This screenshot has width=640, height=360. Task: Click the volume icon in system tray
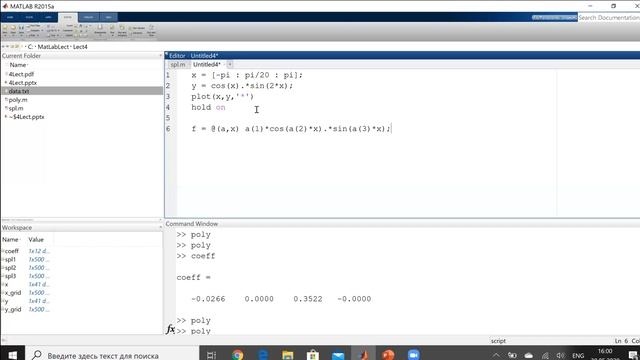tap(560, 356)
